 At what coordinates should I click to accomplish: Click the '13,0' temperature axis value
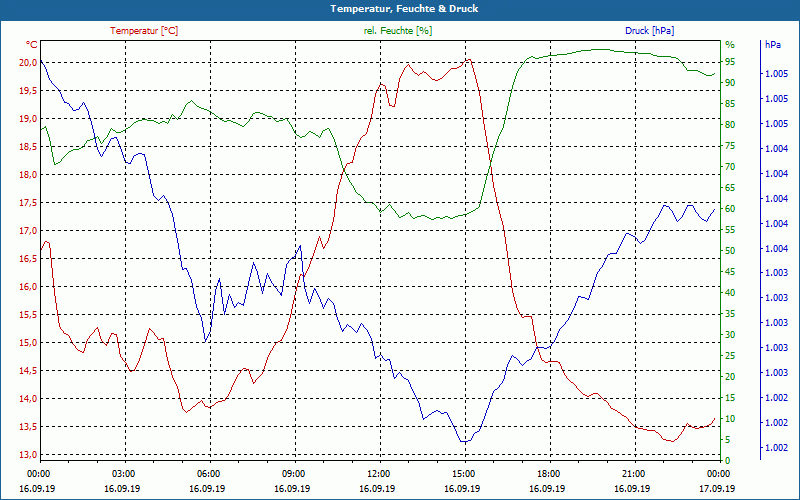point(29,455)
